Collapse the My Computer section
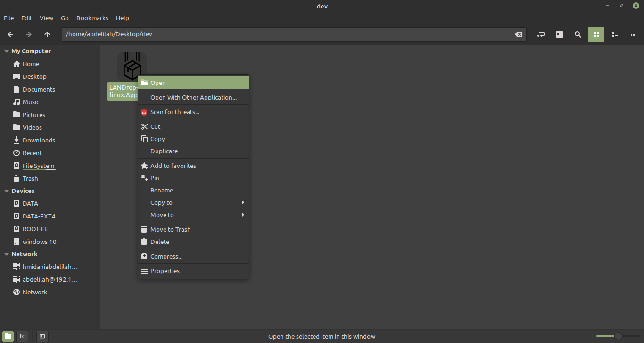The image size is (644, 343). coord(7,51)
